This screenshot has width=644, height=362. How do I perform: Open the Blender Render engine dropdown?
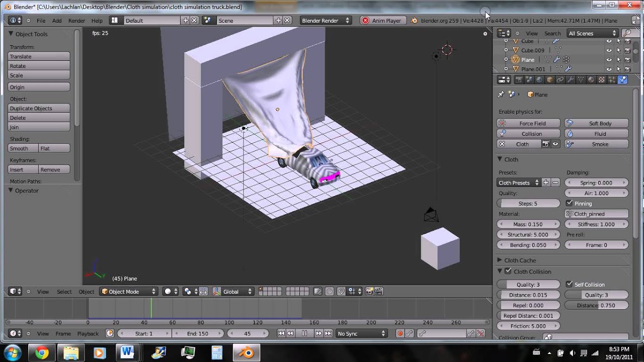coord(325,21)
